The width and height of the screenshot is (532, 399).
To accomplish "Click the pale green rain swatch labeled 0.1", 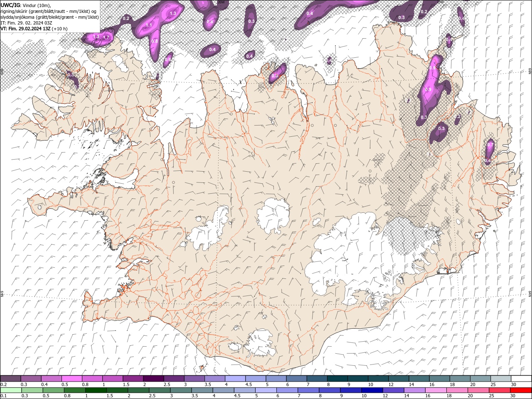I will click(11, 390).
